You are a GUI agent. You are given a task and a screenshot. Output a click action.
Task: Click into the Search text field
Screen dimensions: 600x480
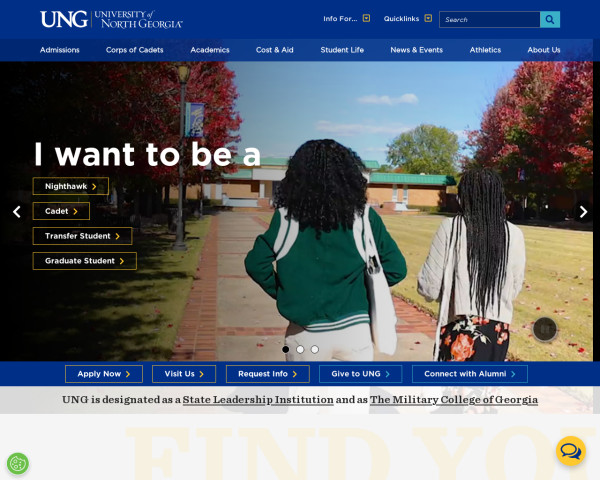[489, 20]
